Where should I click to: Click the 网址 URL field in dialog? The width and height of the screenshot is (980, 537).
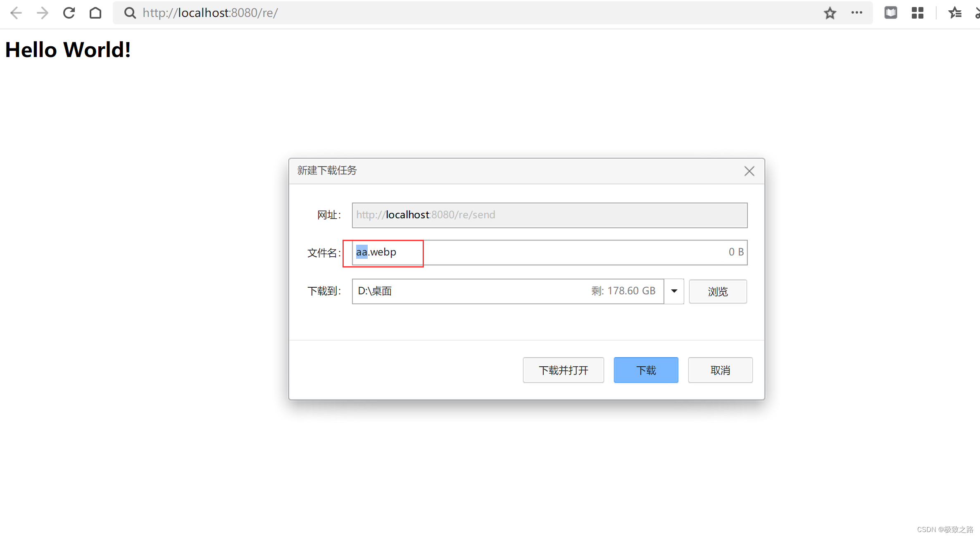click(549, 215)
